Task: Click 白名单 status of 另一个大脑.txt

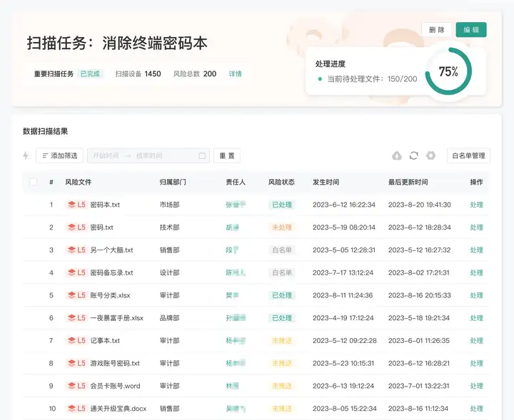Action: tap(282, 250)
